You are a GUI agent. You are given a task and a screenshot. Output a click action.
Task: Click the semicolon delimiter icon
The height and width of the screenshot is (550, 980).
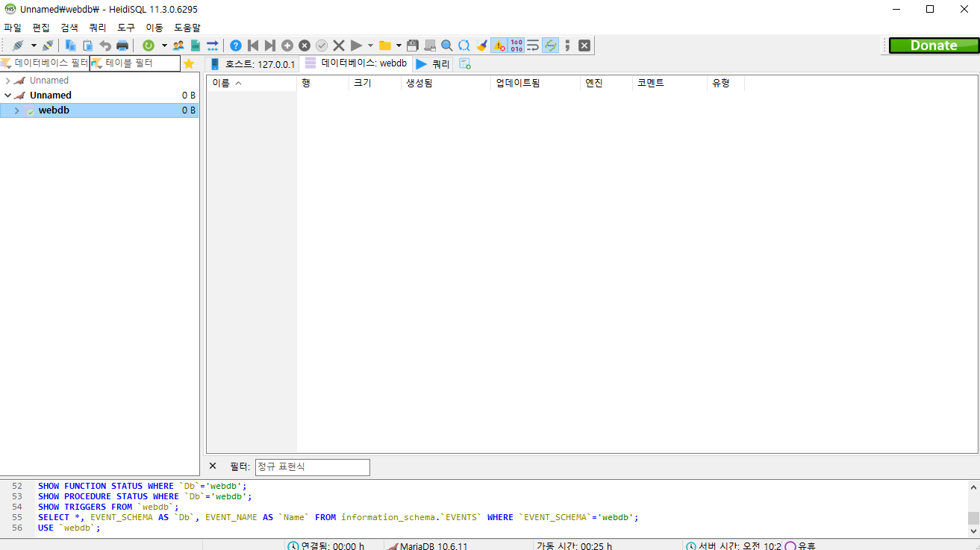click(567, 46)
